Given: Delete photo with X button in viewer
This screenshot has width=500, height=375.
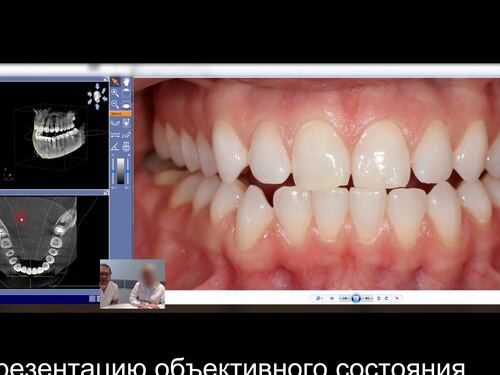Looking at the screenshot, I should (397, 298).
